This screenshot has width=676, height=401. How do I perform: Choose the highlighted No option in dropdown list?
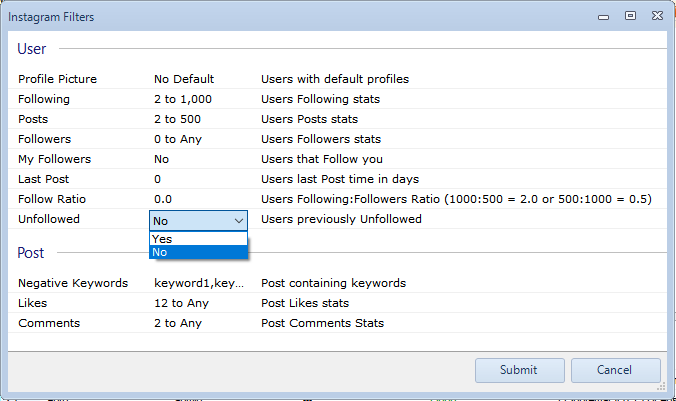click(198, 252)
